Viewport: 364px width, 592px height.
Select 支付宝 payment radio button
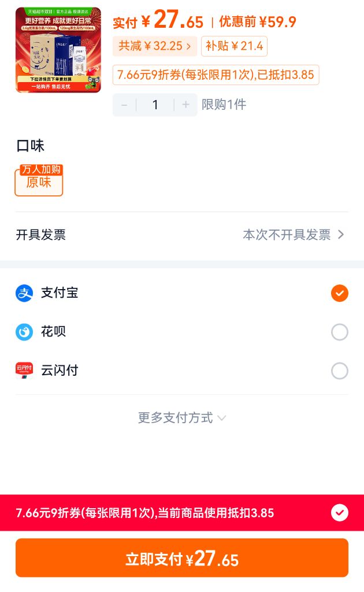(340, 293)
